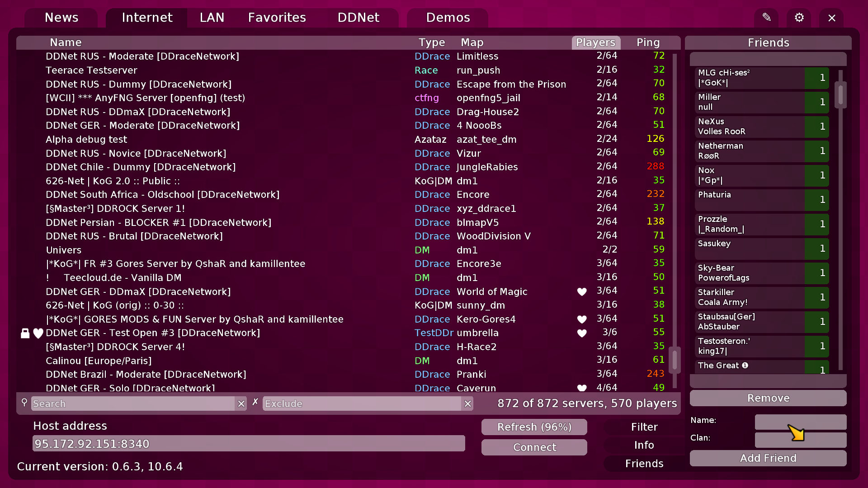The image size is (868, 488).
Task: Click friend heart on Kero-Gores4 row
Action: (582, 319)
